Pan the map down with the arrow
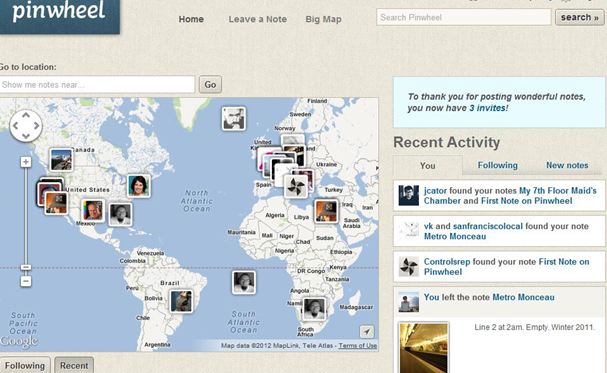 (x=26, y=136)
